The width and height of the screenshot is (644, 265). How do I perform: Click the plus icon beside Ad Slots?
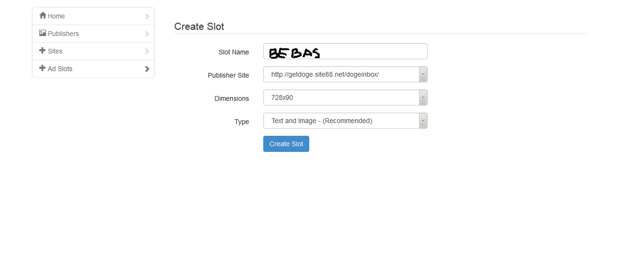(x=43, y=68)
